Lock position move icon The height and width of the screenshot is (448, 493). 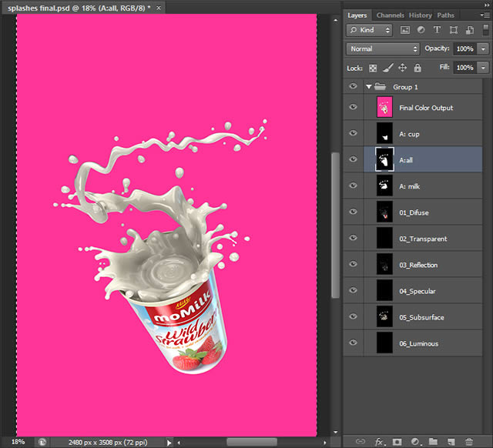402,68
